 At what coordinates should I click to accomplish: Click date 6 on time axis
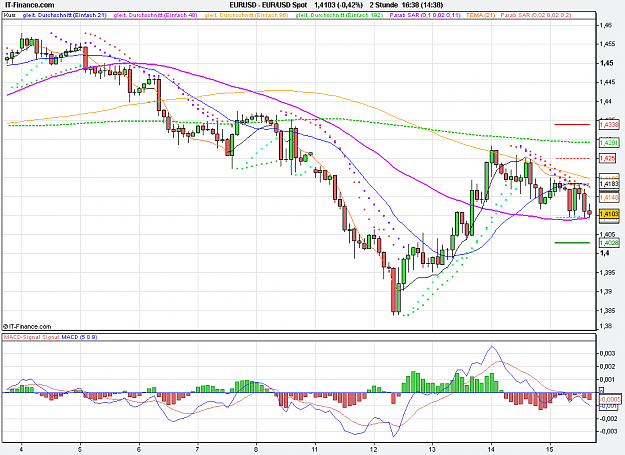tap(139, 449)
